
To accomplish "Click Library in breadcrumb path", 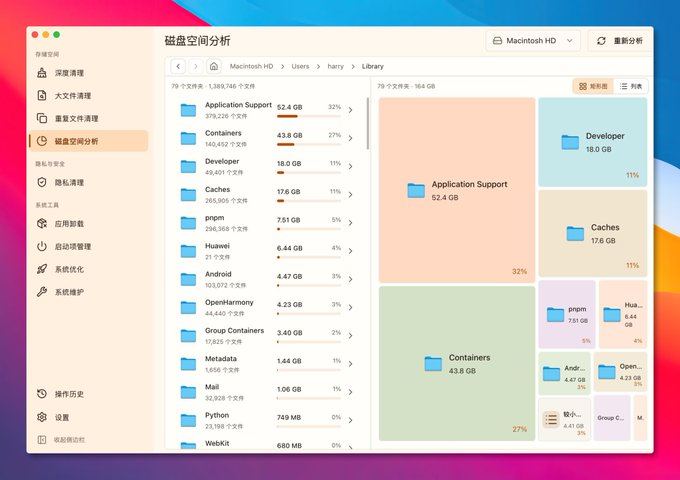I will (373, 66).
